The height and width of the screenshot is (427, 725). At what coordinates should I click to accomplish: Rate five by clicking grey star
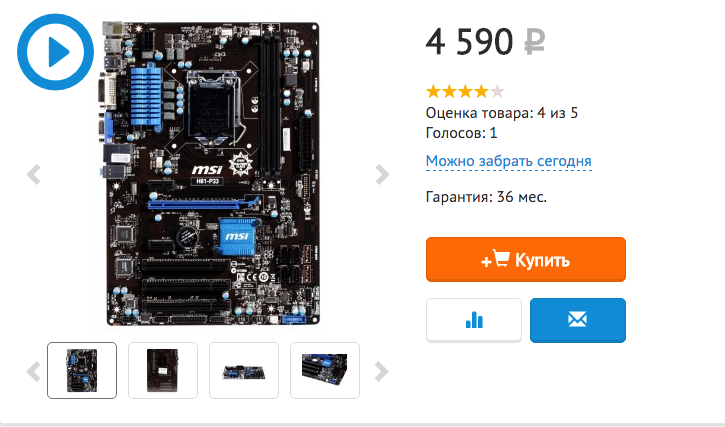pyautogui.click(x=497, y=91)
